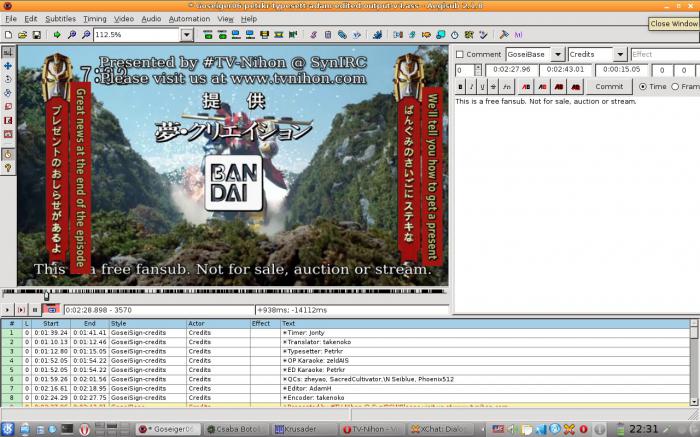Open Shift Times clock icon
This screenshot has width=700, height=437.
454,35
